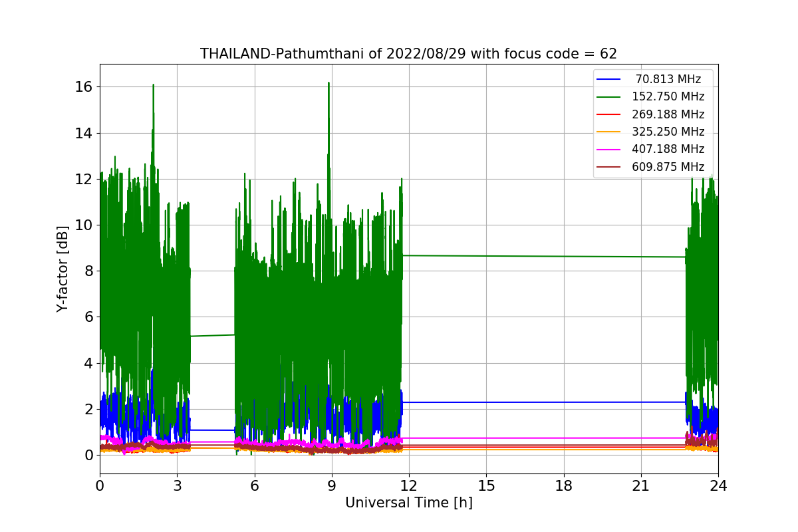Viewport: 798px width, 532px height.
Task: Click y-axis tick label 10
Action: 83,225
